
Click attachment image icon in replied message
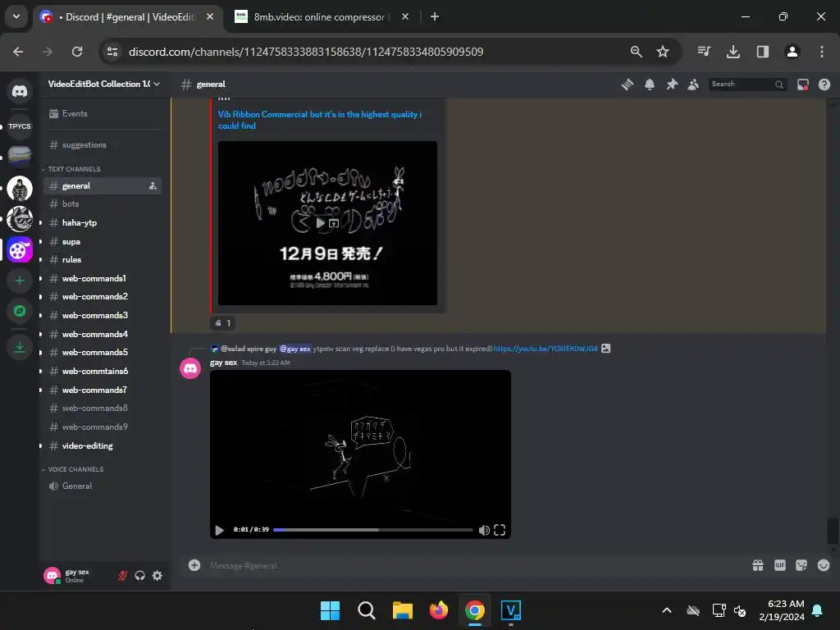tap(605, 348)
